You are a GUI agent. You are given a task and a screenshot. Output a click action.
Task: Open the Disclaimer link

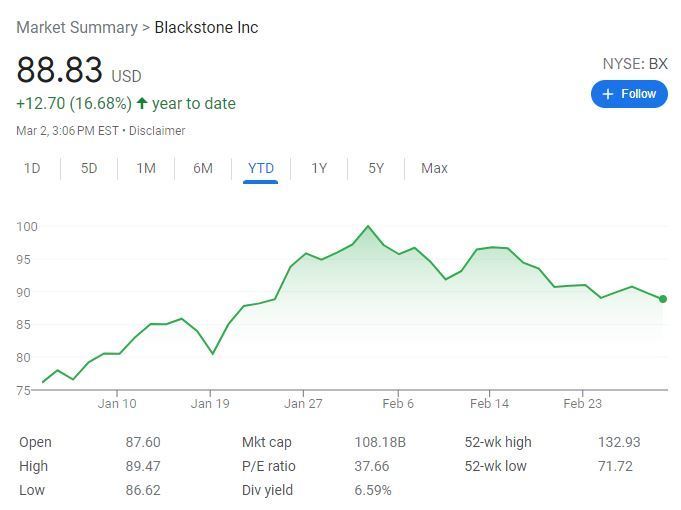157,130
